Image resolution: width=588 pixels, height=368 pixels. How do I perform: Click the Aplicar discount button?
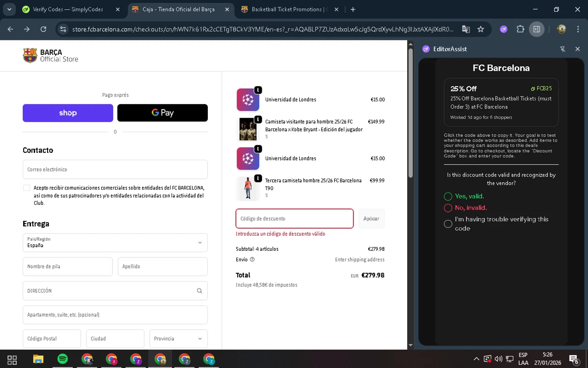click(371, 219)
